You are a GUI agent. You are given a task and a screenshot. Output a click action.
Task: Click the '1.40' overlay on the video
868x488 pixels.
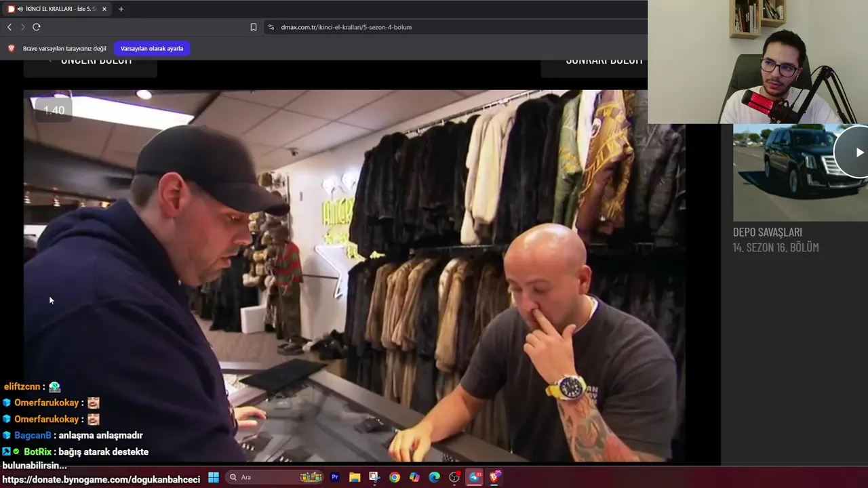tap(54, 110)
